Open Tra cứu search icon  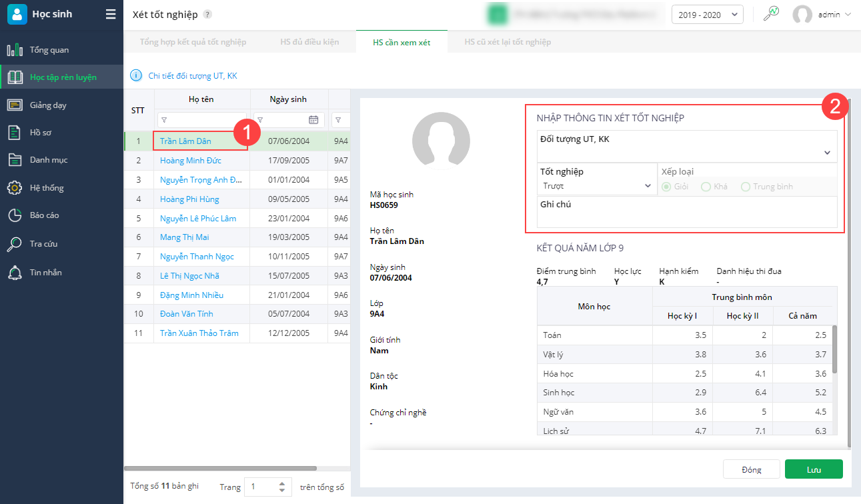click(15, 244)
